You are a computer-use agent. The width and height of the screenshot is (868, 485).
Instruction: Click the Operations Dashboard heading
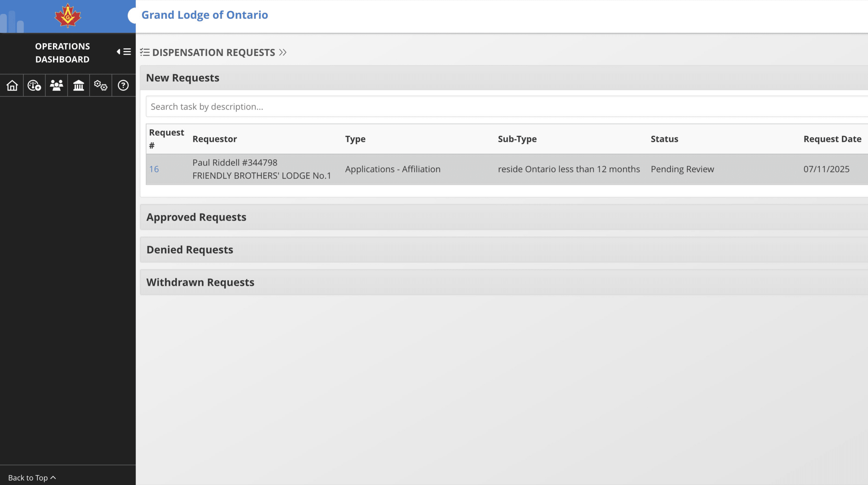click(x=62, y=53)
